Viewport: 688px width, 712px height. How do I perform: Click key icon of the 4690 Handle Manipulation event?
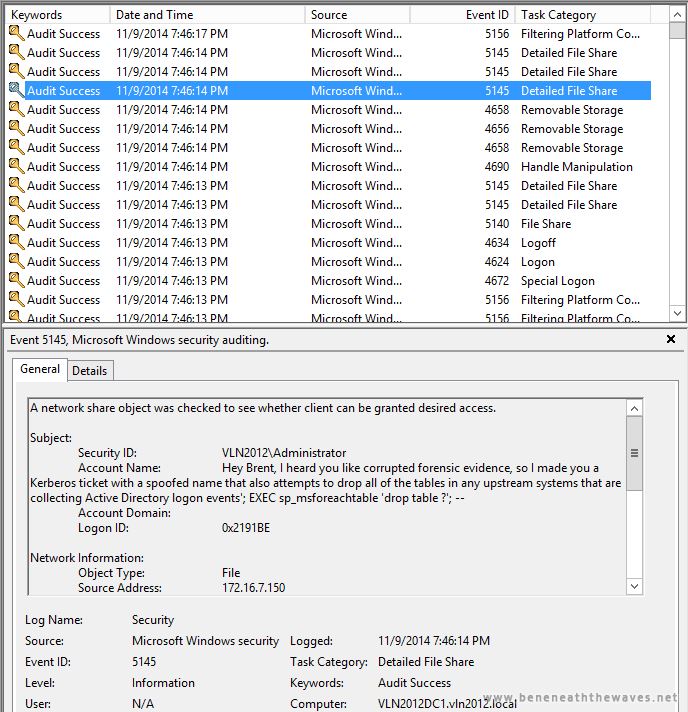click(16, 167)
